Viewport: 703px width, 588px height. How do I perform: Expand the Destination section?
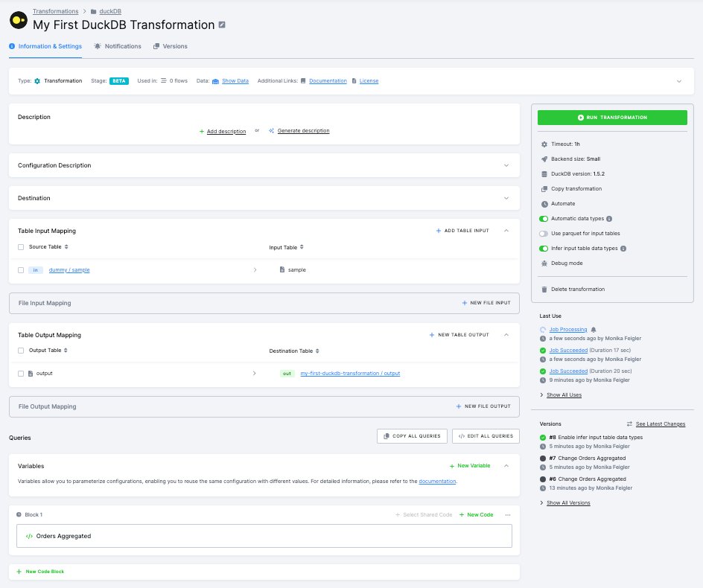coord(506,198)
